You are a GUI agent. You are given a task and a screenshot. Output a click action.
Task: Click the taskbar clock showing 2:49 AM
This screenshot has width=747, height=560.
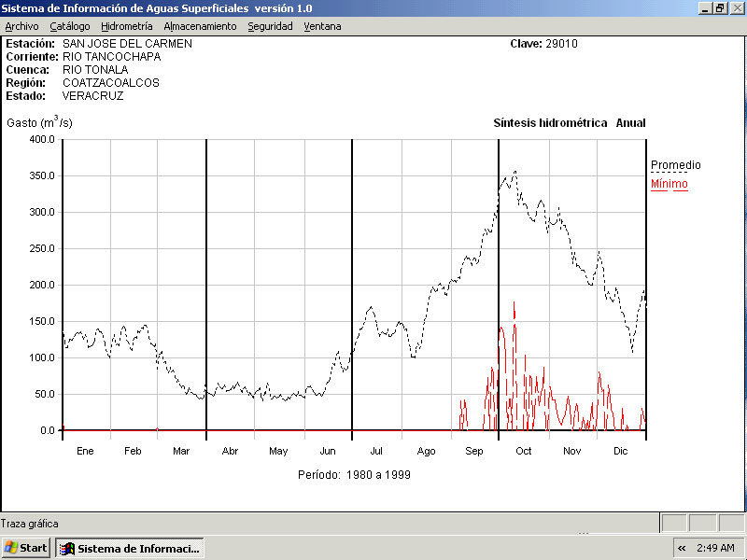click(716, 548)
